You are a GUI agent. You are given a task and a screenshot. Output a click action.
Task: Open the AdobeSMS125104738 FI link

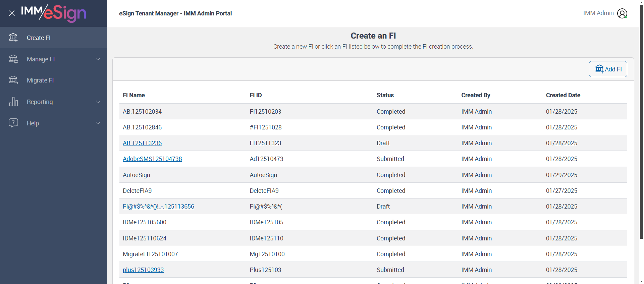pyautogui.click(x=152, y=159)
